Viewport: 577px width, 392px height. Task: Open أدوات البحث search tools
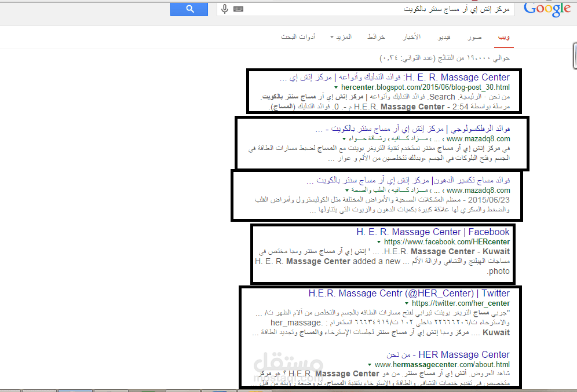298,37
